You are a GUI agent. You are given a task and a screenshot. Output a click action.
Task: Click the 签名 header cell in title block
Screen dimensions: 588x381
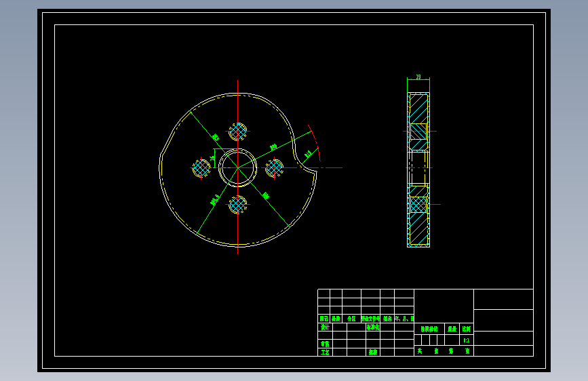point(387,319)
